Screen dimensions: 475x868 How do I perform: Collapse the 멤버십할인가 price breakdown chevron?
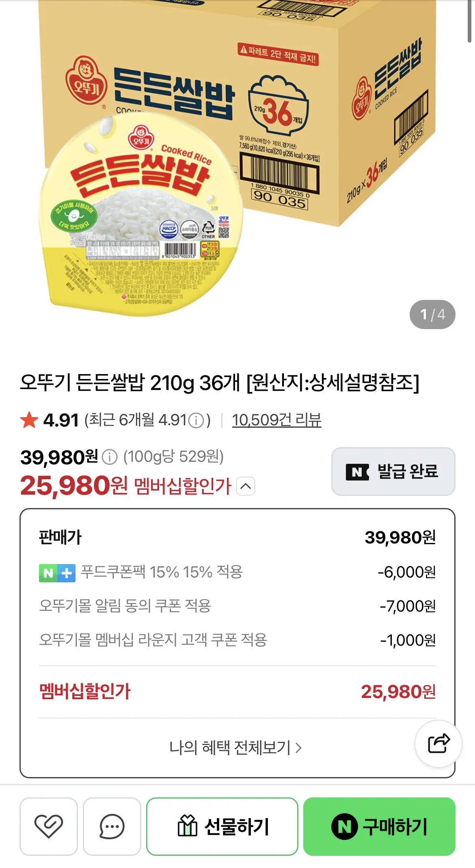tap(246, 486)
